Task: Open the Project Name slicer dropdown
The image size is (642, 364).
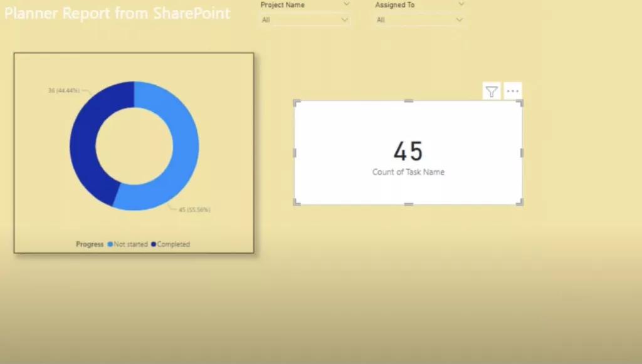Action: point(305,19)
